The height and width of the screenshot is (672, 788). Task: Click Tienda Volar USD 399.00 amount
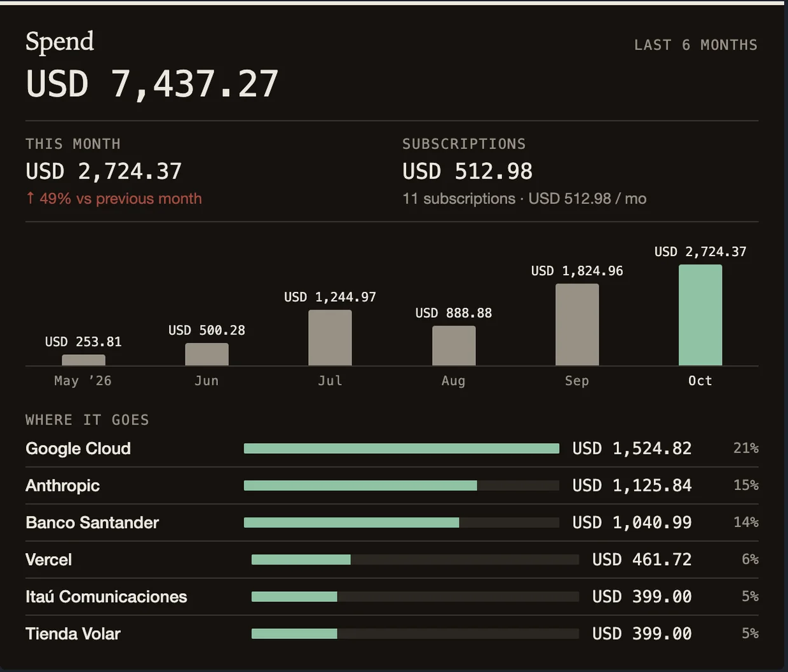(642, 633)
